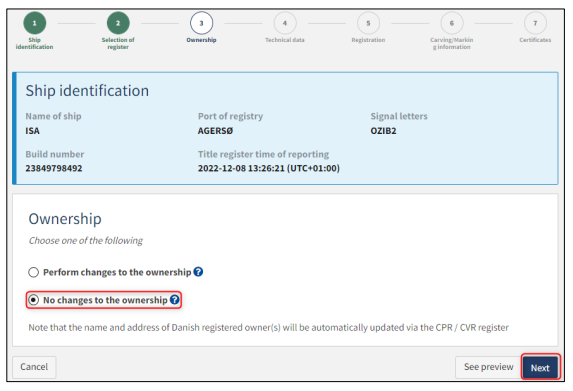Click the Ownership section heading
Screen dimensions: 573x391
tap(65, 219)
